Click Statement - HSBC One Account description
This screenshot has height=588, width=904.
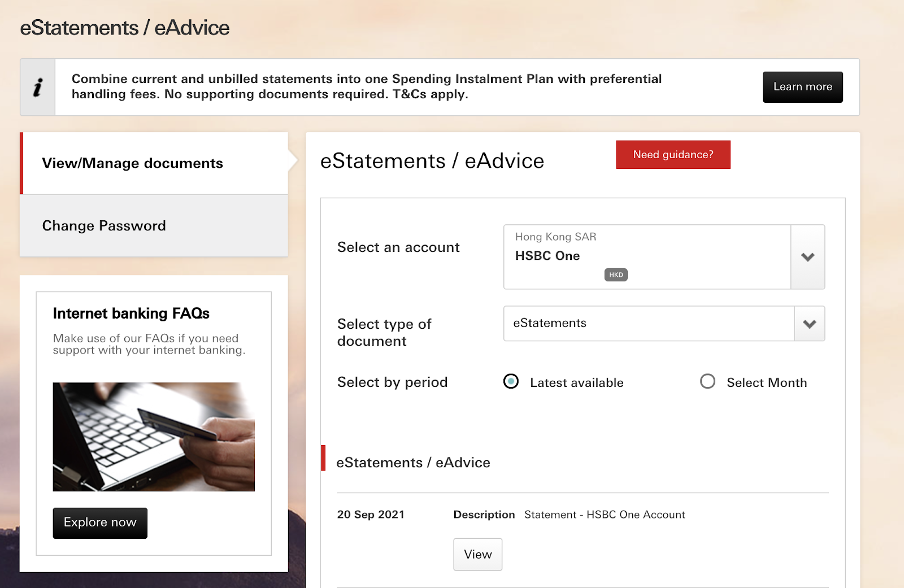tap(605, 515)
